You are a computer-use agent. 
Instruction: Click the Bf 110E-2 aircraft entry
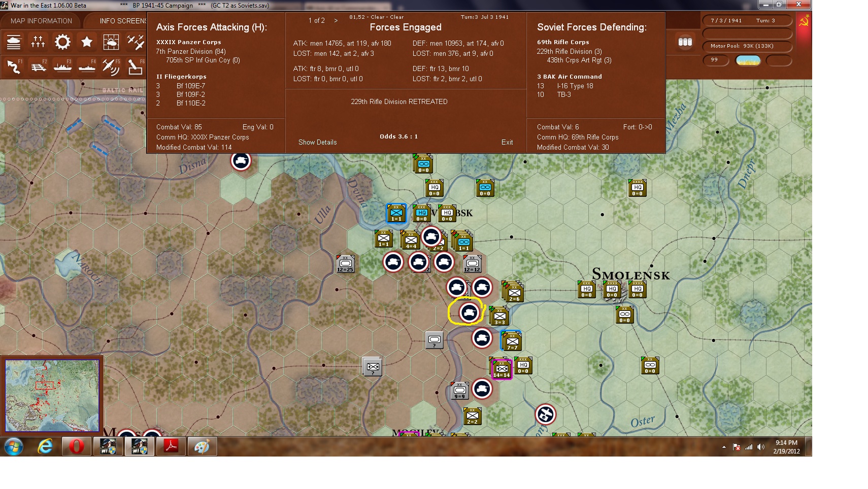pyautogui.click(x=191, y=103)
